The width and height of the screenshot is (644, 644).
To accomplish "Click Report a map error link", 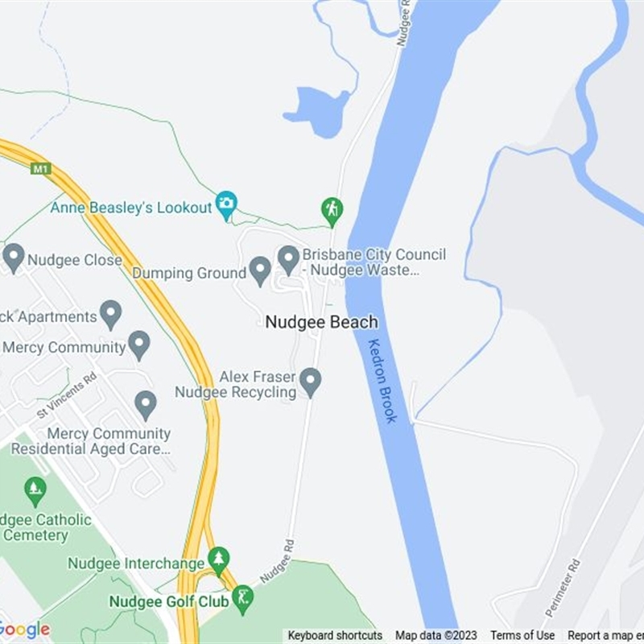I will [x=605, y=635].
